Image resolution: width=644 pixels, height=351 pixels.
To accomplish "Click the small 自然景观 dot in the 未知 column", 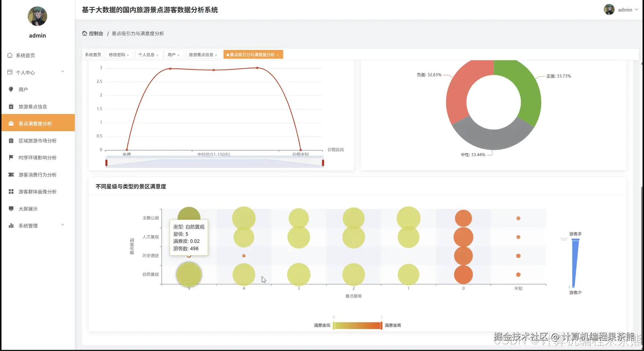I will coord(518,274).
